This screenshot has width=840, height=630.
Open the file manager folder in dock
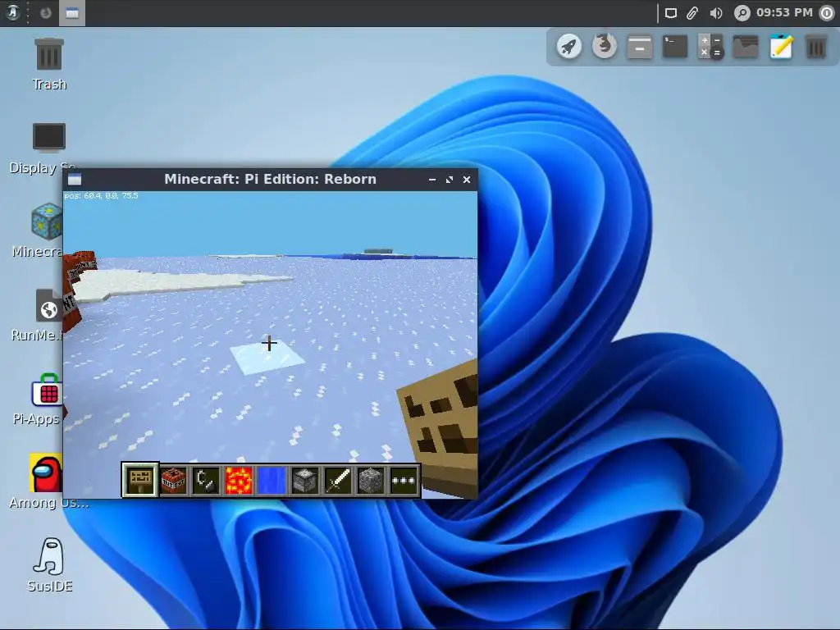(x=746, y=46)
